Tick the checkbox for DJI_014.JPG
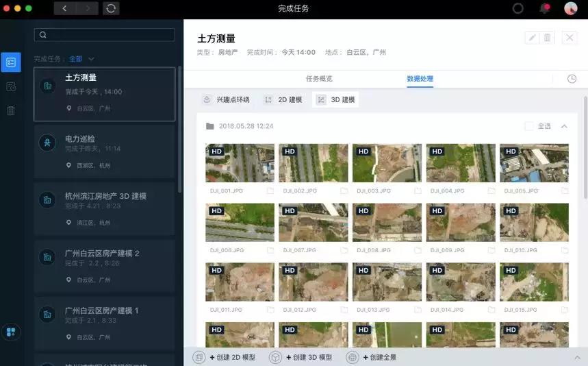Viewport: 588px width, 366px height. tap(491, 310)
